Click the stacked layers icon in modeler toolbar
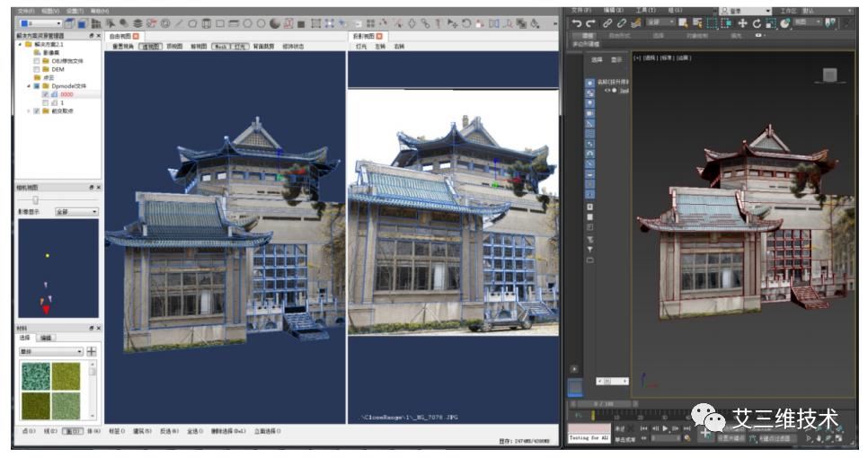This screenshot has width=868, height=458. pos(137,23)
